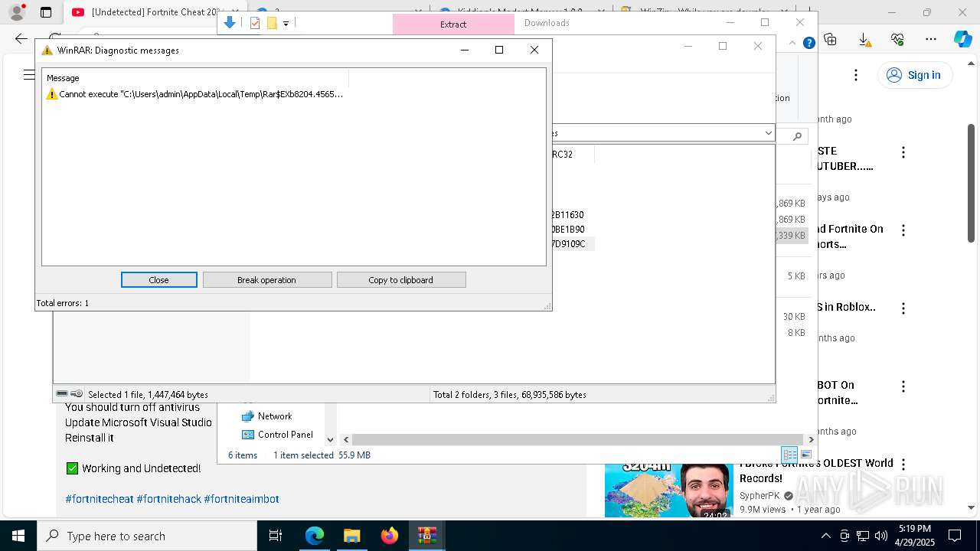
Task: Collapse the Explorer ribbon with the chevron
Action: (792, 44)
